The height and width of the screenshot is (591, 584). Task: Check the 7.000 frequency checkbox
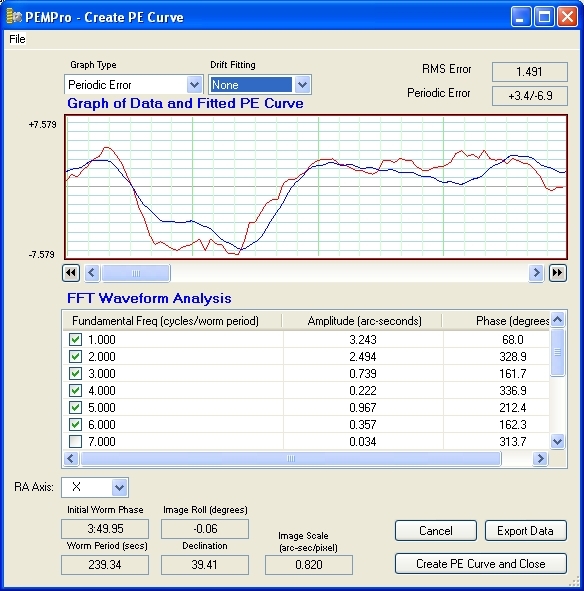click(75, 441)
